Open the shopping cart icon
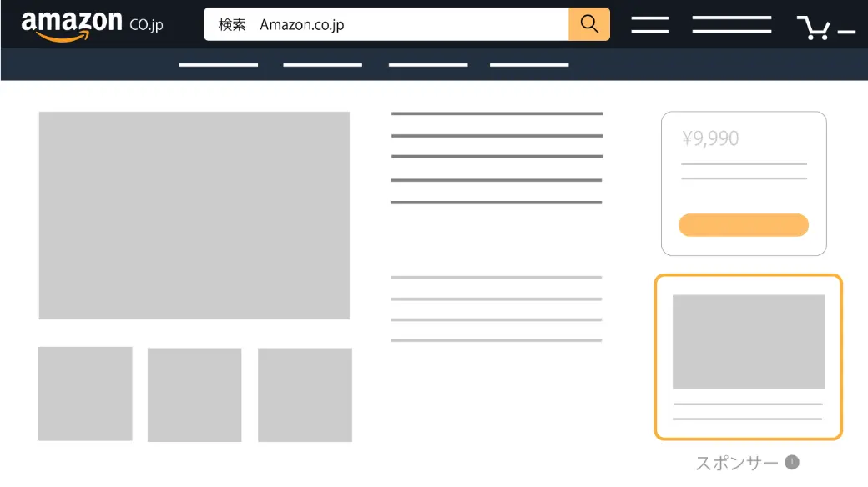Image resolution: width=868 pixels, height=487 pixels. [x=814, y=27]
